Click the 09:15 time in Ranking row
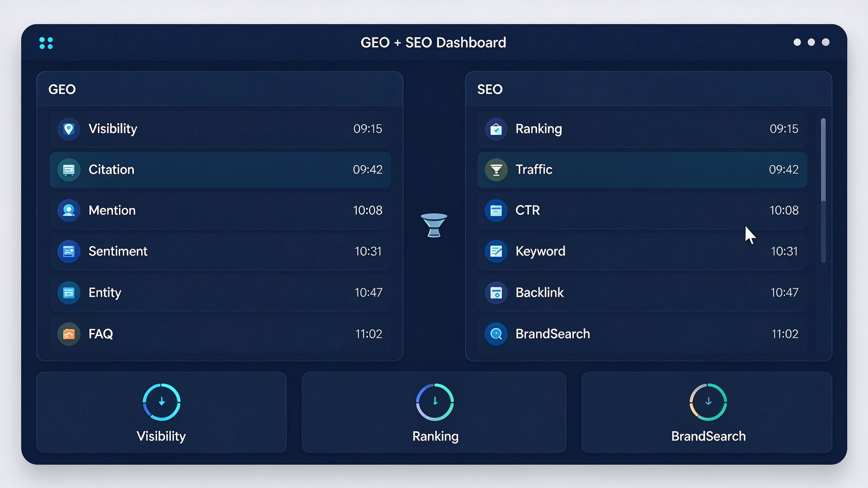Viewport: 868px width, 488px height. [x=784, y=129]
